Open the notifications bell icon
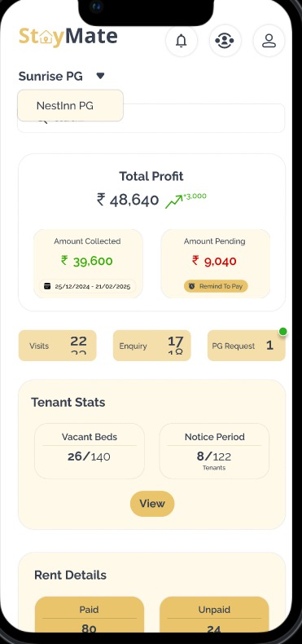302x644 pixels. [x=182, y=41]
